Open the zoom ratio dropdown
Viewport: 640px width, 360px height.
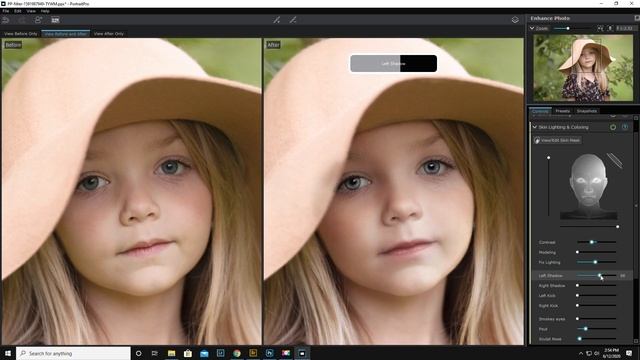pos(626,28)
